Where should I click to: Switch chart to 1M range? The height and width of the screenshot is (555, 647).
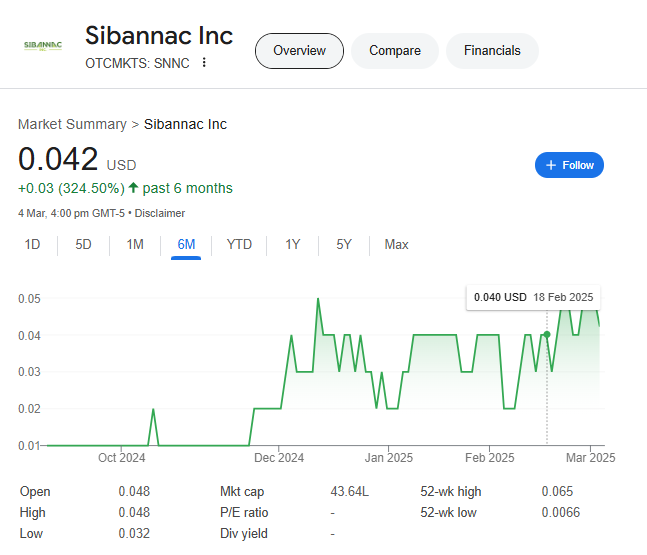coord(135,244)
